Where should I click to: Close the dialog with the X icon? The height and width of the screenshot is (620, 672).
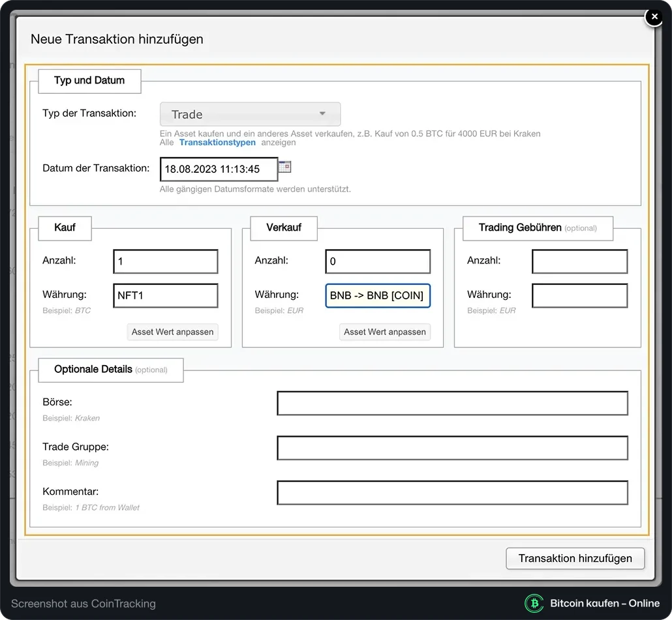click(654, 17)
